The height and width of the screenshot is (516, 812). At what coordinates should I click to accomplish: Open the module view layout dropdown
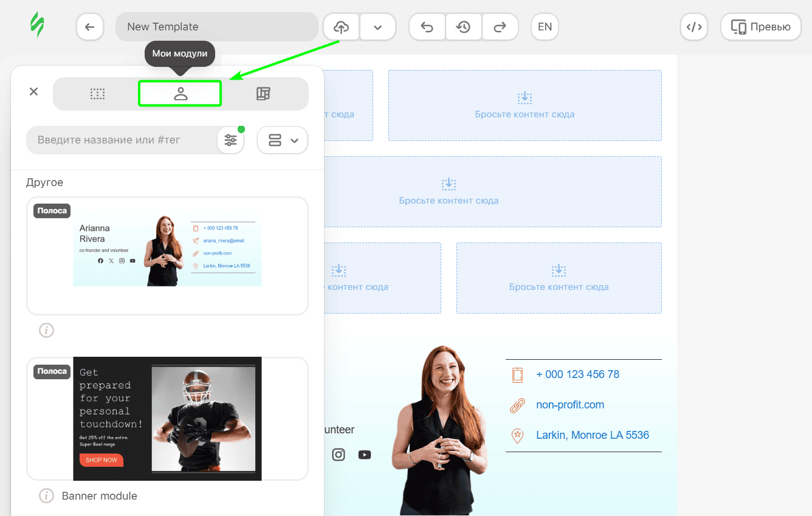click(x=283, y=140)
